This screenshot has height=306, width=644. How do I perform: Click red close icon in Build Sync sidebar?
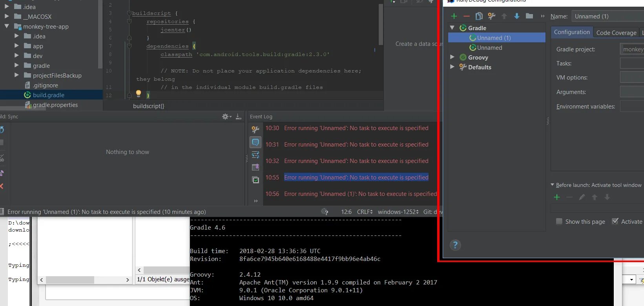pyautogui.click(x=2, y=186)
